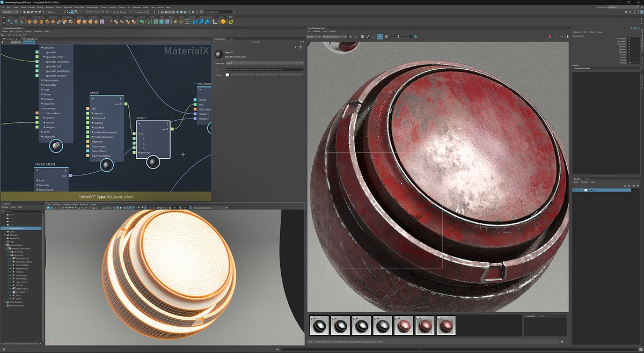Select ROUGHNESS item in the Outliner
This screenshot has width=644, height=353.
pos(21,278)
